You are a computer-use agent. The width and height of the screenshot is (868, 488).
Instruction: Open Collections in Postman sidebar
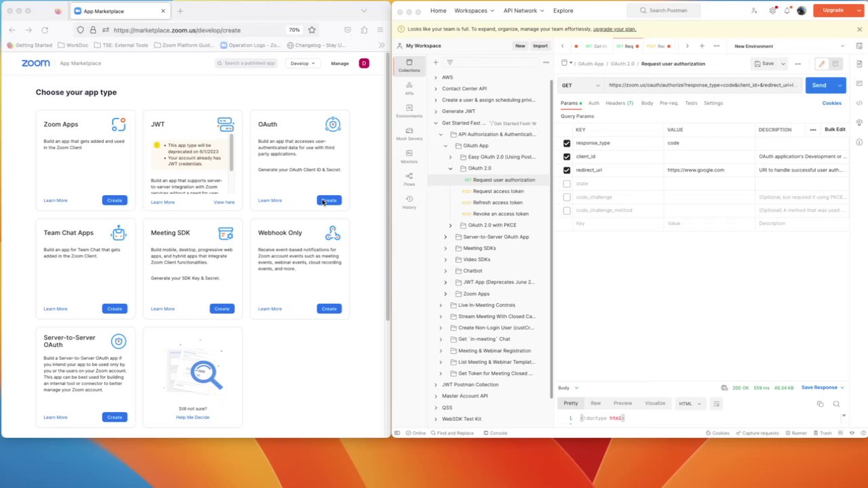(409, 65)
